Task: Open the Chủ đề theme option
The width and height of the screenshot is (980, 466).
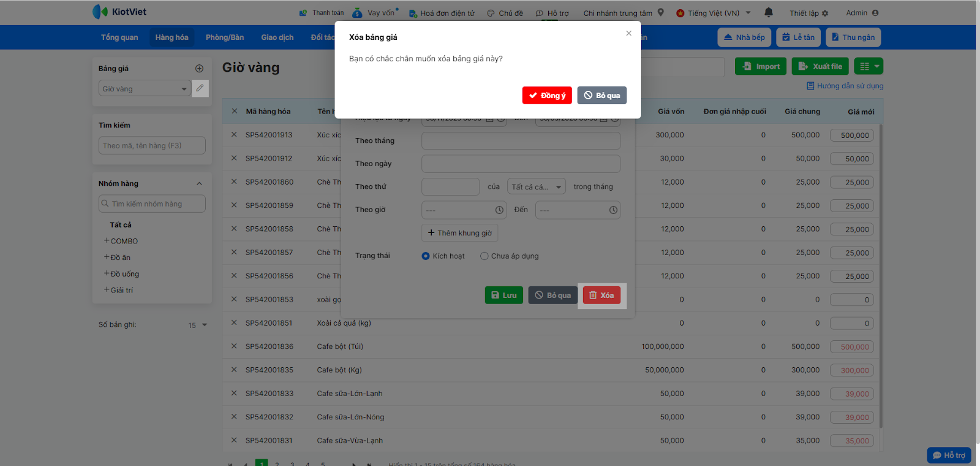Action: tap(505, 13)
